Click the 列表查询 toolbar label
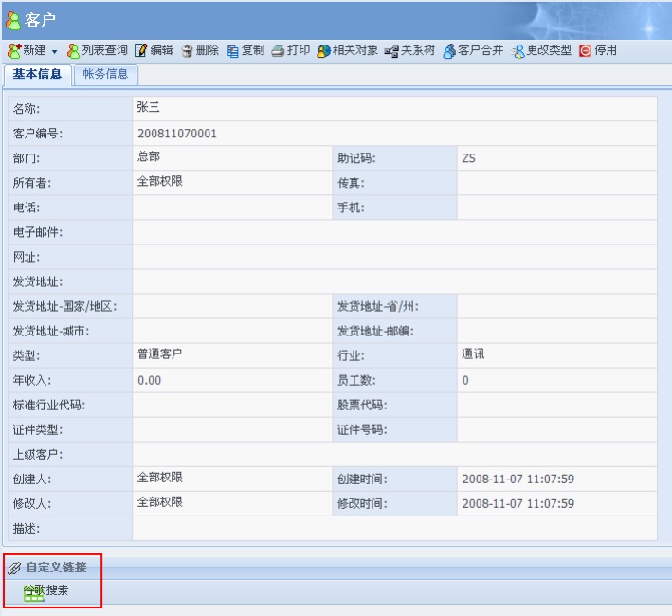Screen dimensions: 672x616 coord(104,50)
